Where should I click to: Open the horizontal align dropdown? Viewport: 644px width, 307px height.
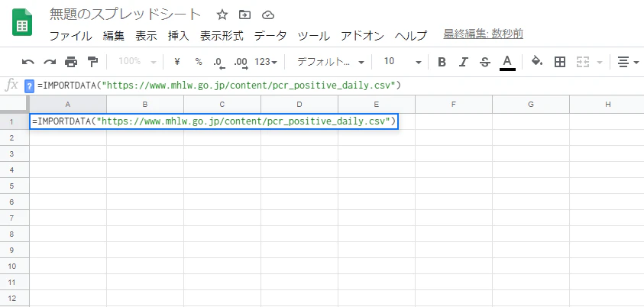click(x=629, y=62)
